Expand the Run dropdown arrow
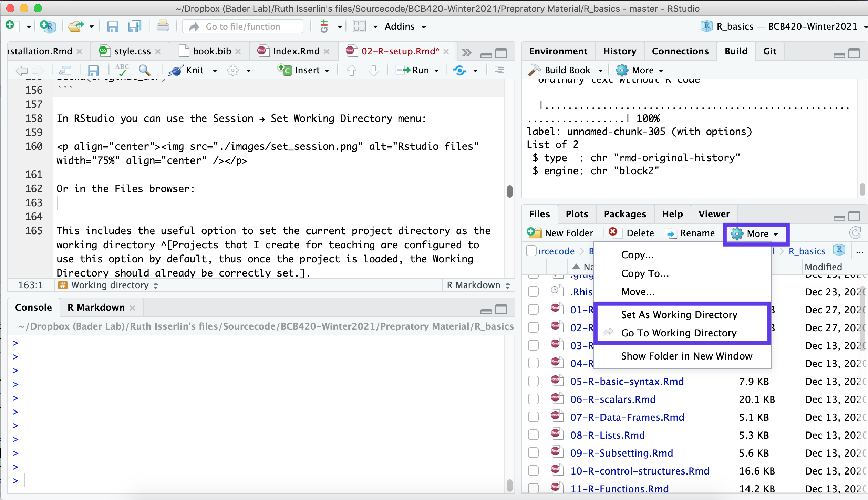The height and width of the screenshot is (500, 868). (436, 71)
